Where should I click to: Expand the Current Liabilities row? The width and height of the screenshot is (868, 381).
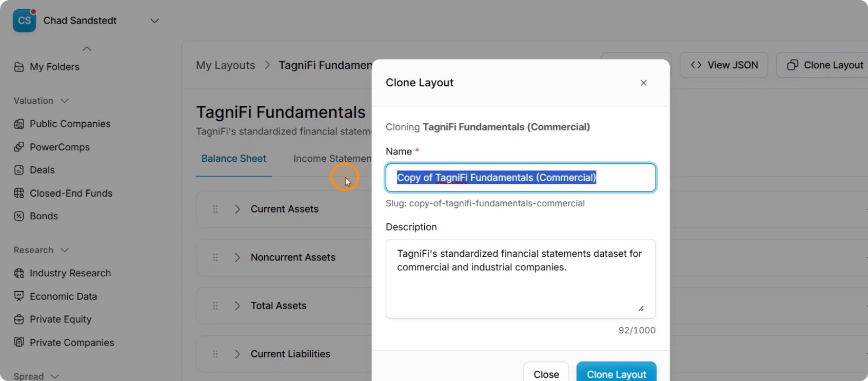pyautogui.click(x=237, y=354)
